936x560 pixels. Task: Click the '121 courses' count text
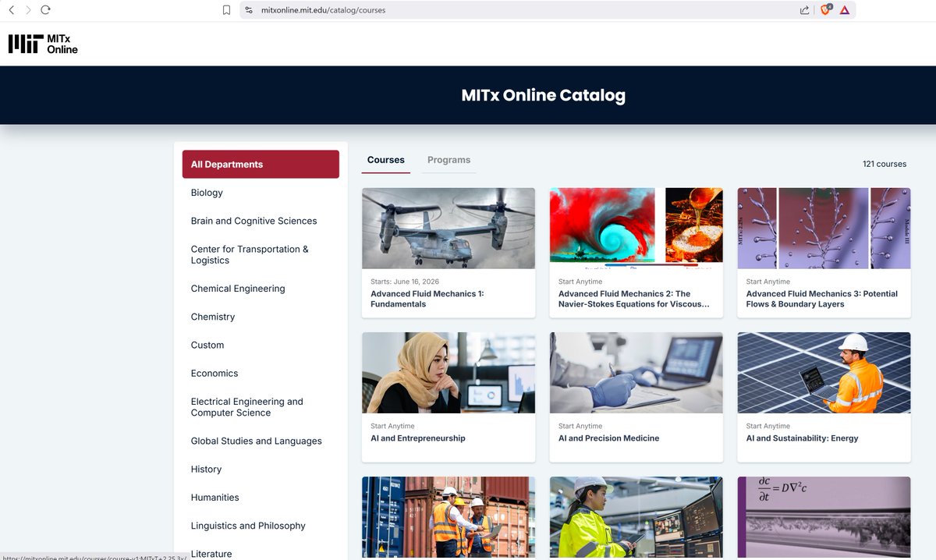[x=885, y=164]
